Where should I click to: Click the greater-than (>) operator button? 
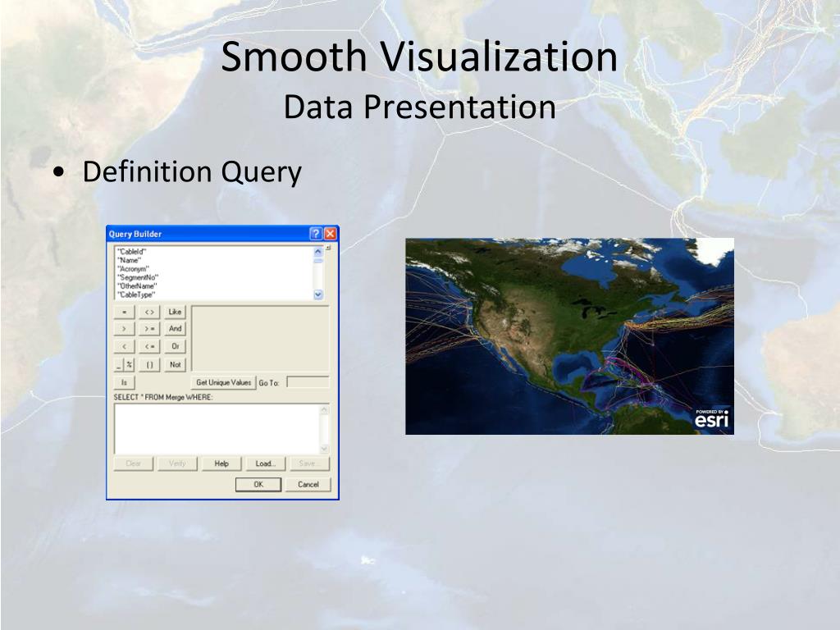click(125, 329)
